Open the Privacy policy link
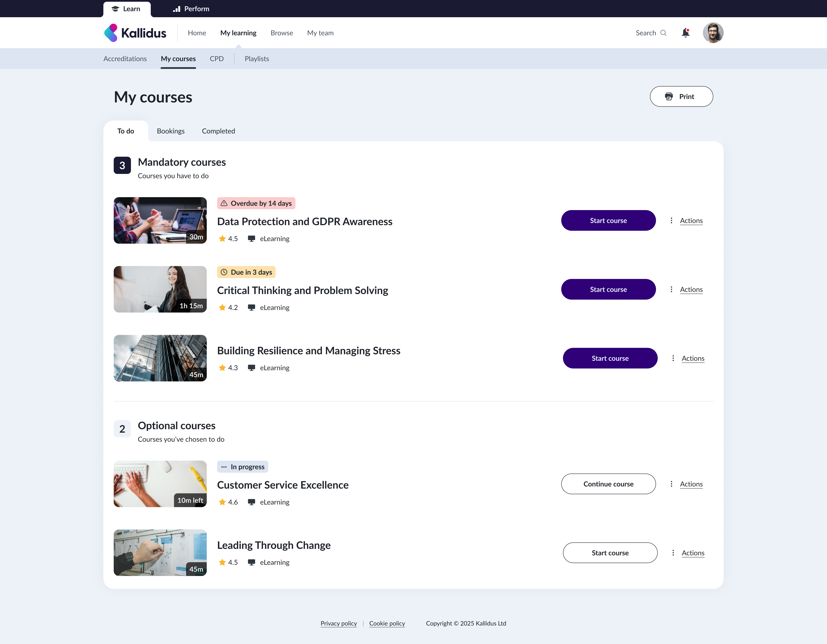The height and width of the screenshot is (644, 827). 339,623
